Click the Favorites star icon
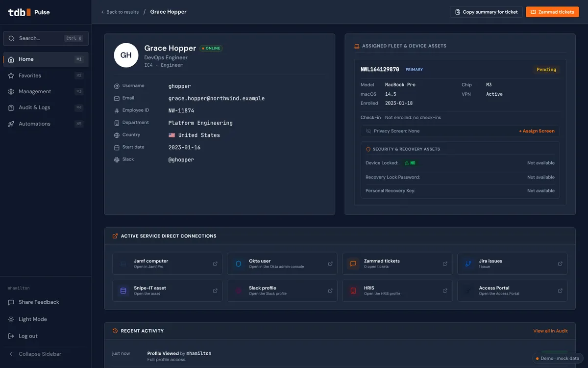Screen dimensions: 588x368 (x=11, y=76)
